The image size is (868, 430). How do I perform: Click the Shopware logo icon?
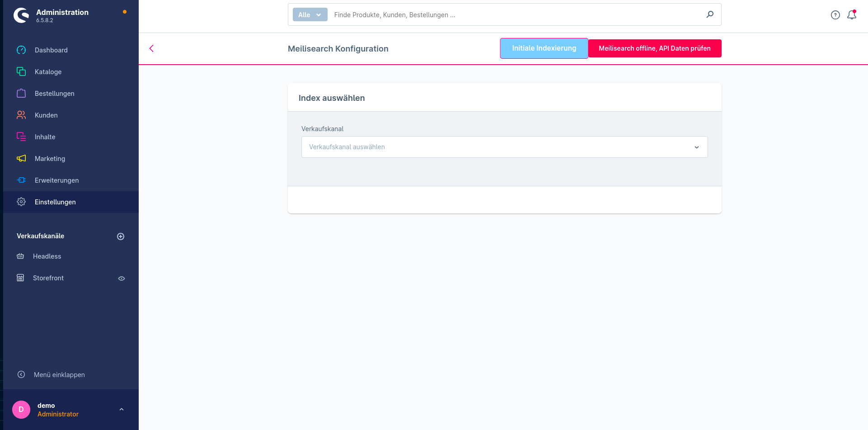coord(21,15)
